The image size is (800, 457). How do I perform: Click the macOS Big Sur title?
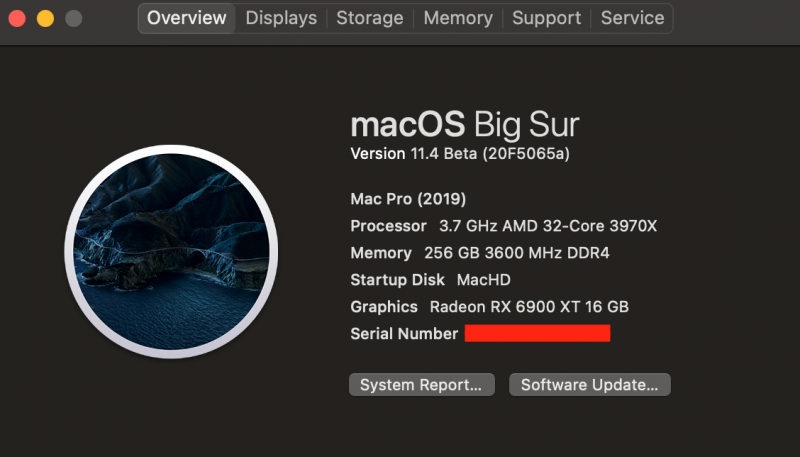point(465,125)
